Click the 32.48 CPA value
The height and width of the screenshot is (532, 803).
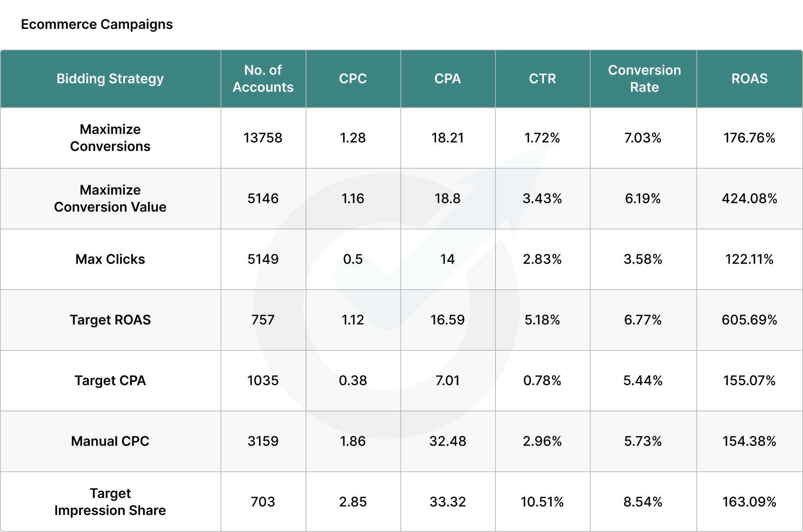pyautogui.click(x=447, y=441)
